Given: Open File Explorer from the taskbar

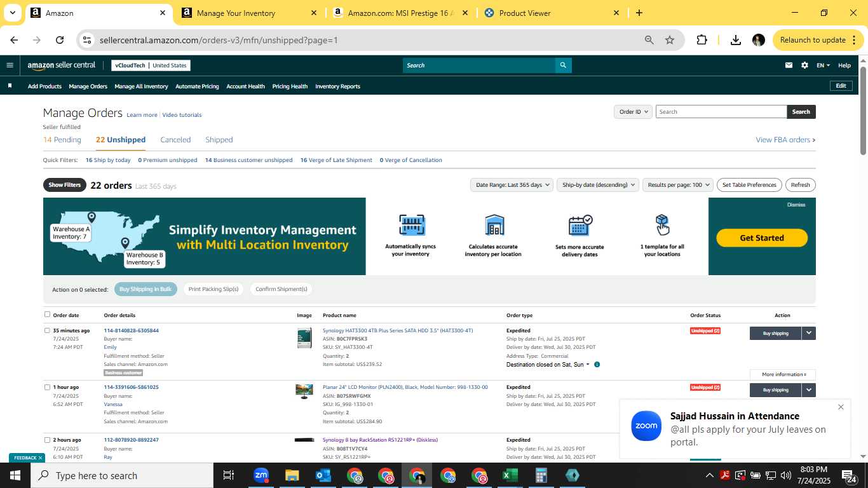Looking at the screenshot, I should 292,475.
